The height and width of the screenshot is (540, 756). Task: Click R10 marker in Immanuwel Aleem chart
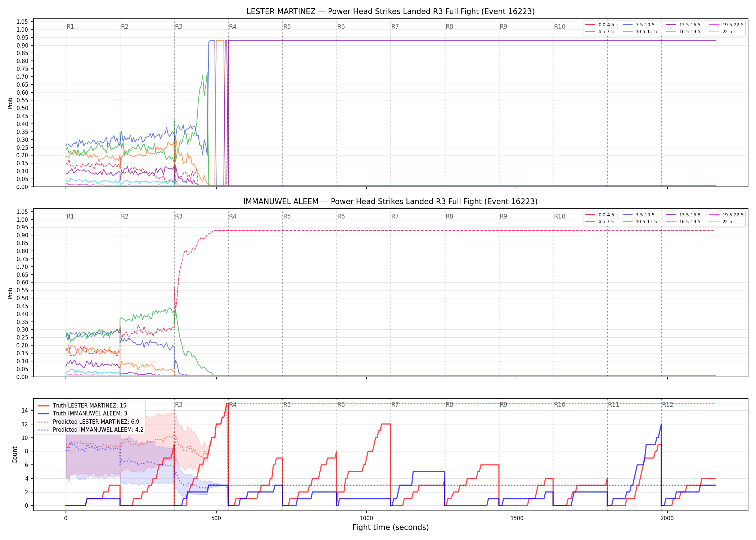tap(559, 216)
